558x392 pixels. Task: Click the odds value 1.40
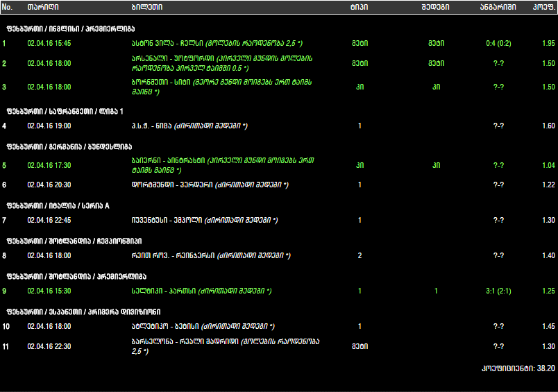click(548, 256)
